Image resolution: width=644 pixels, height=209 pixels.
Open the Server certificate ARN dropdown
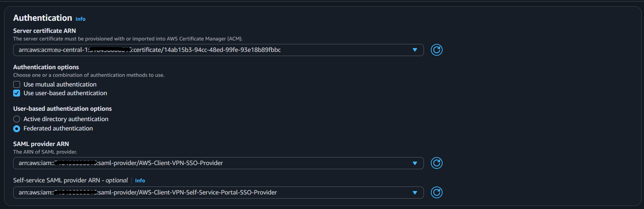tap(415, 50)
